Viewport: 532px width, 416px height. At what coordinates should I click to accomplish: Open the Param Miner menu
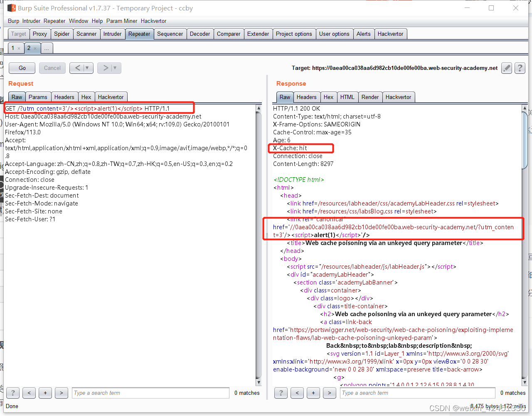(x=122, y=21)
